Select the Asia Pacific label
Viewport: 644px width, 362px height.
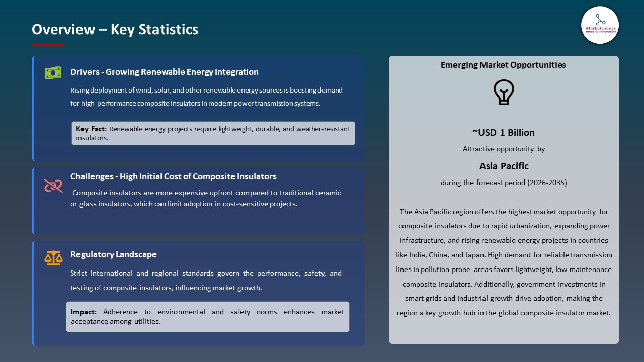504,166
